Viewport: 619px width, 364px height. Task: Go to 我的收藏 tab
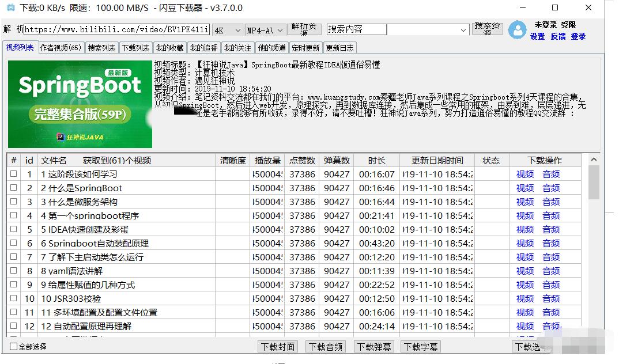pyautogui.click(x=170, y=48)
